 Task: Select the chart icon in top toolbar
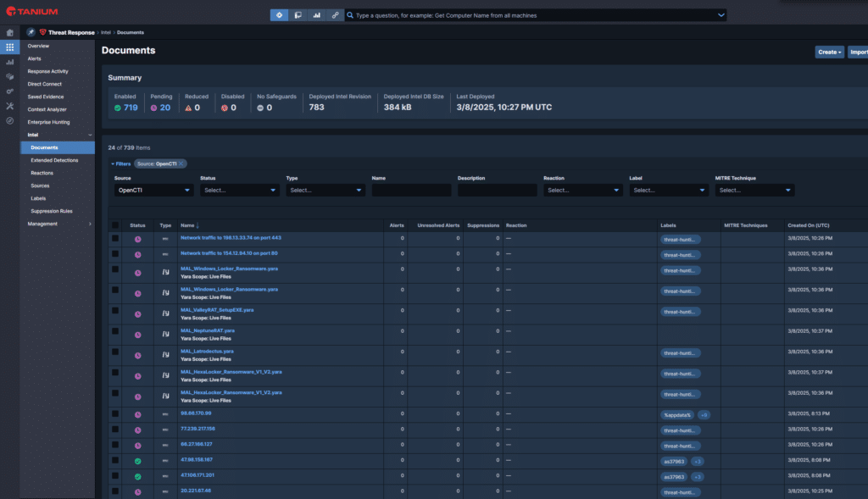pyautogui.click(x=317, y=15)
